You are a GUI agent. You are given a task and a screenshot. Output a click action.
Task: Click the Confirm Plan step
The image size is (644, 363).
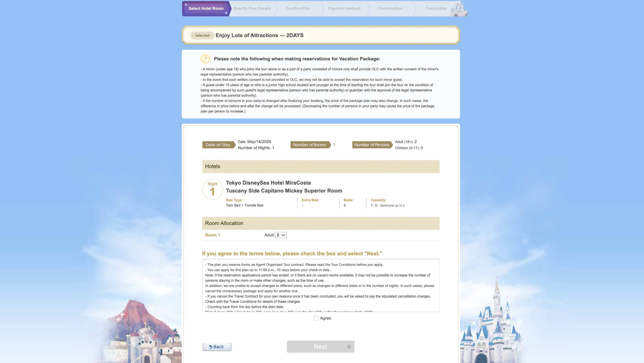[298, 8]
